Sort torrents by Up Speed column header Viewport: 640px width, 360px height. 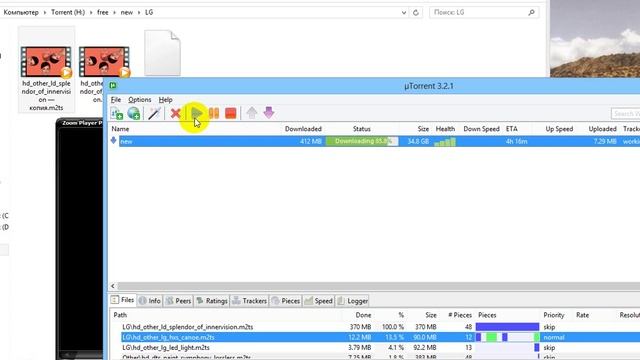[x=559, y=129]
